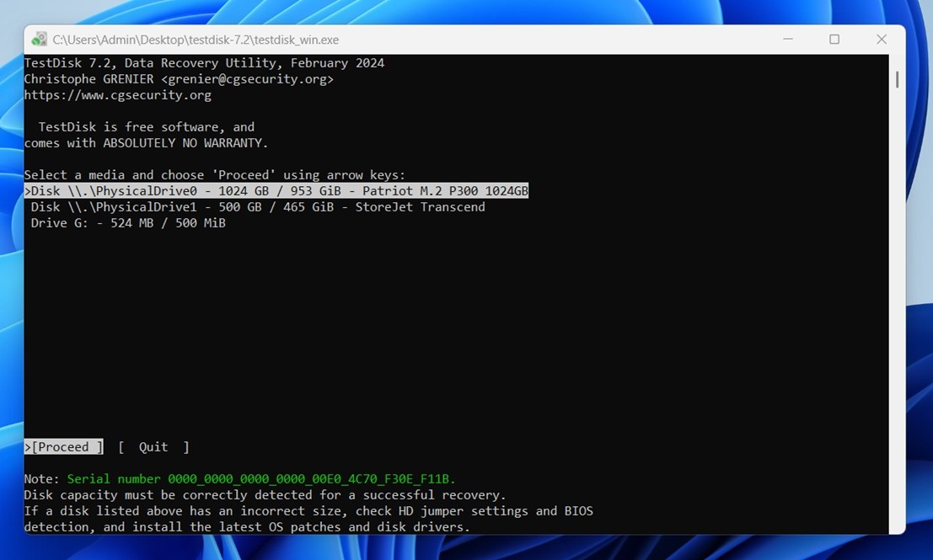This screenshot has height=560, width=933.
Task: Click the testdisk_win.exe path in title bar
Action: click(196, 40)
